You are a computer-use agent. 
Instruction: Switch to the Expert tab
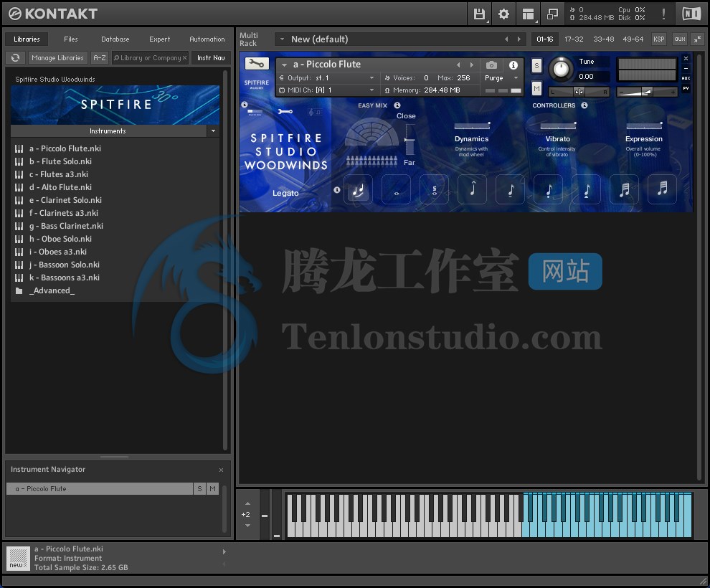pyautogui.click(x=159, y=39)
